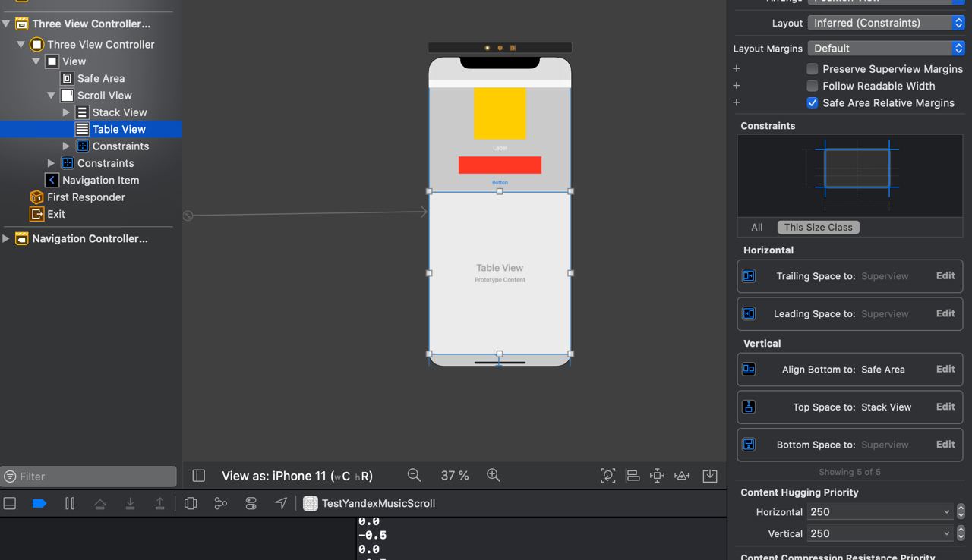The image size is (972, 560).
Task: Hide the debug area icon
Action: pos(10,503)
